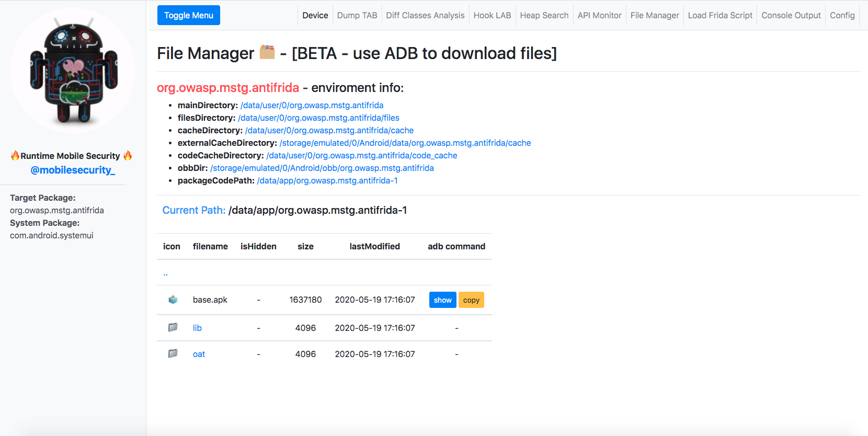Screen dimensions: 868x436
Task: Click the Toggle Menu button
Action: pos(189,15)
